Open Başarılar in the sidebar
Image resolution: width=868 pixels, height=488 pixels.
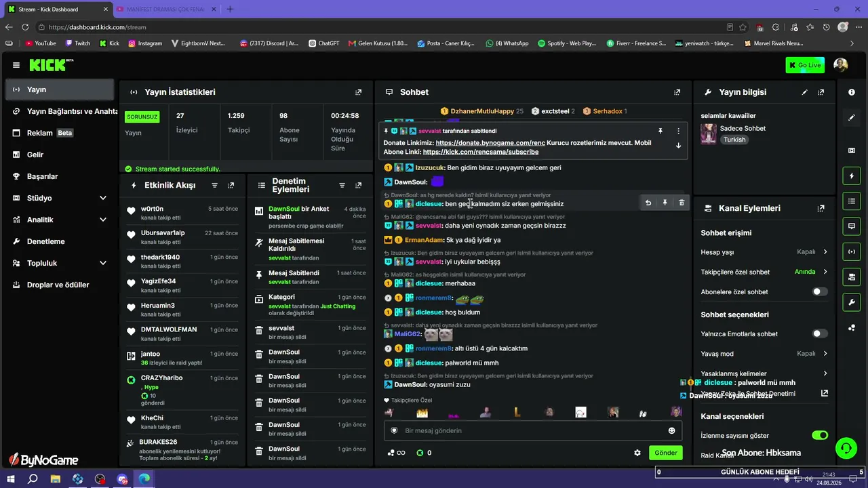[x=60, y=176]
